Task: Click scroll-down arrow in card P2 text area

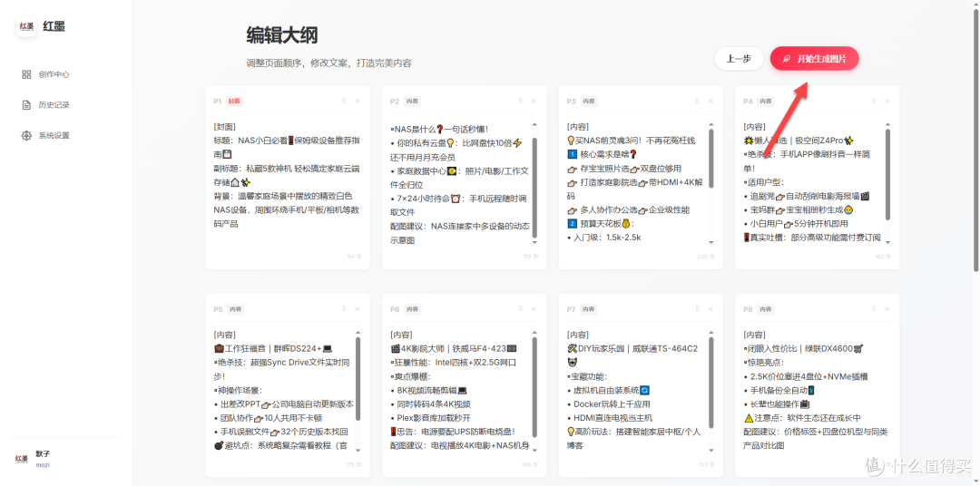Action: [534, 242]
